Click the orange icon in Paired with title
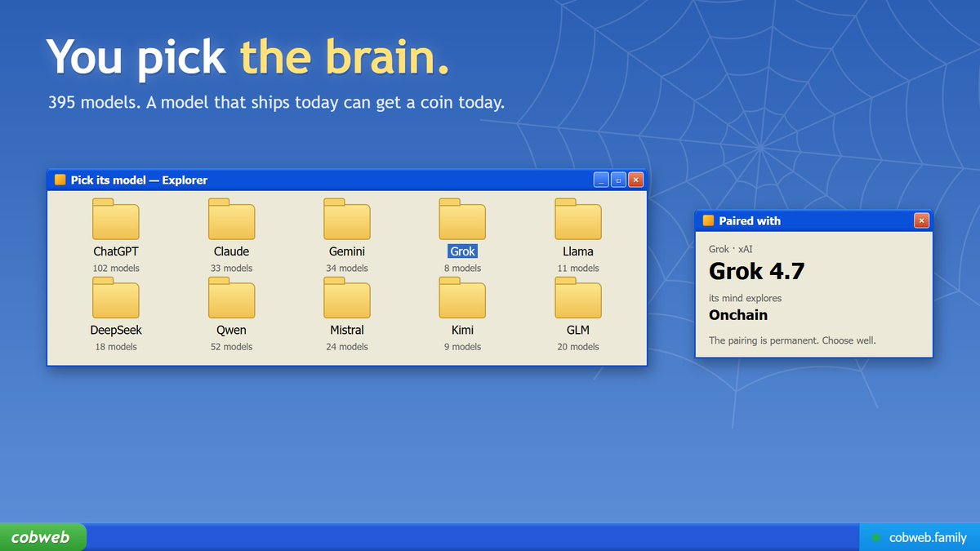 click(708, 221)
